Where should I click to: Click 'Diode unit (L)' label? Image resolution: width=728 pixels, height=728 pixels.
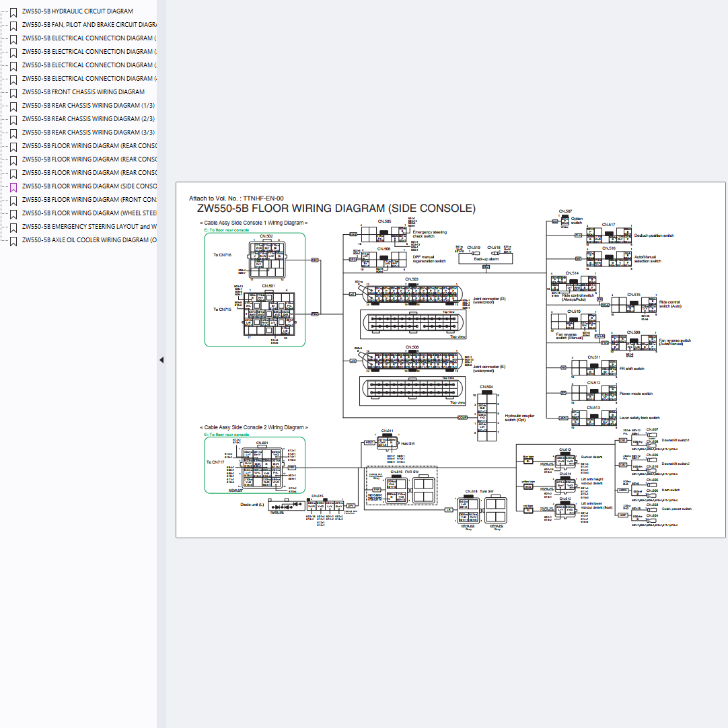point(252,505)
